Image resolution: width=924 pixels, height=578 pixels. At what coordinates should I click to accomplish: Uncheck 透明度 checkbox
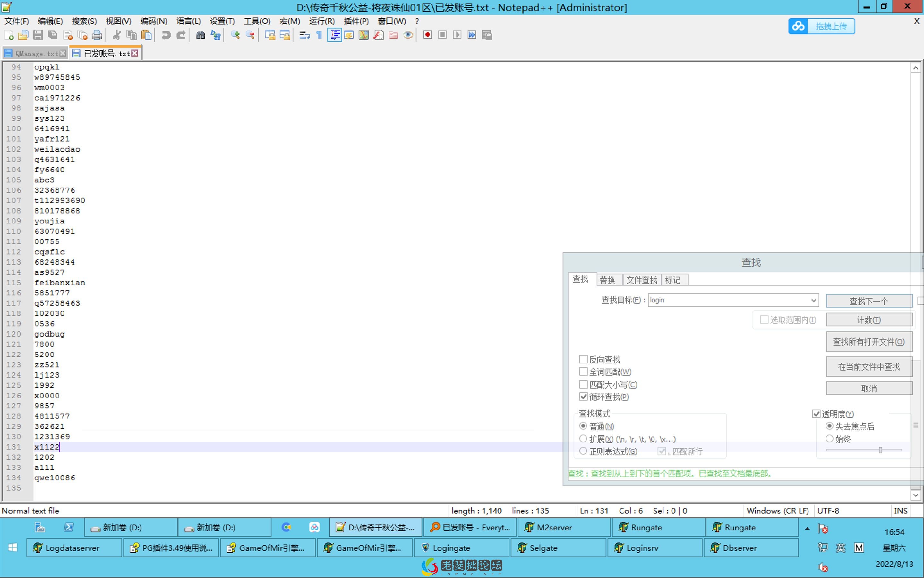click(816, 414)
